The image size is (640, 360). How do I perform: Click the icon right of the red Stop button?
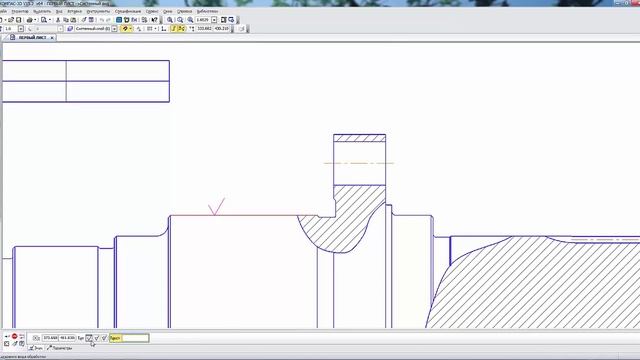pos(22,336)
